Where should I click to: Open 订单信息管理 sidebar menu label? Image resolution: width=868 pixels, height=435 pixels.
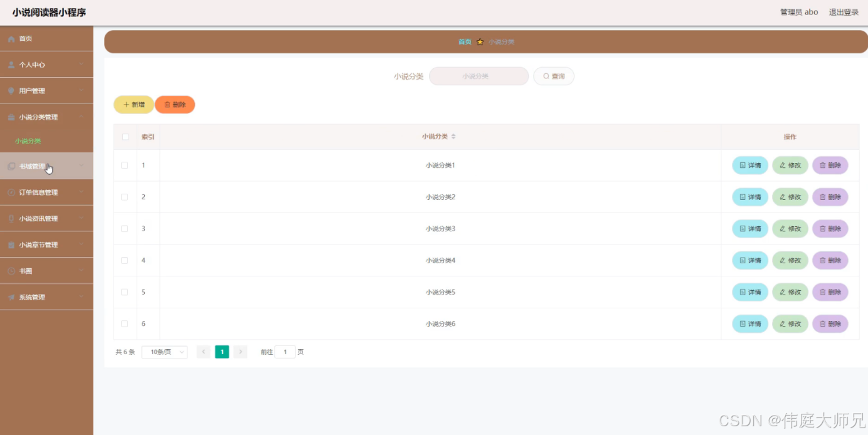pos(38,192)
